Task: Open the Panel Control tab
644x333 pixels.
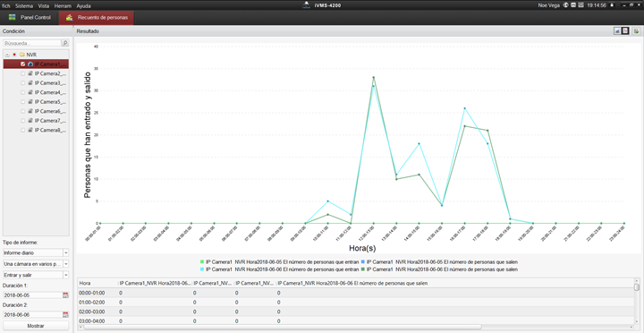Action: pyautogui.click(x=30, y=18)
